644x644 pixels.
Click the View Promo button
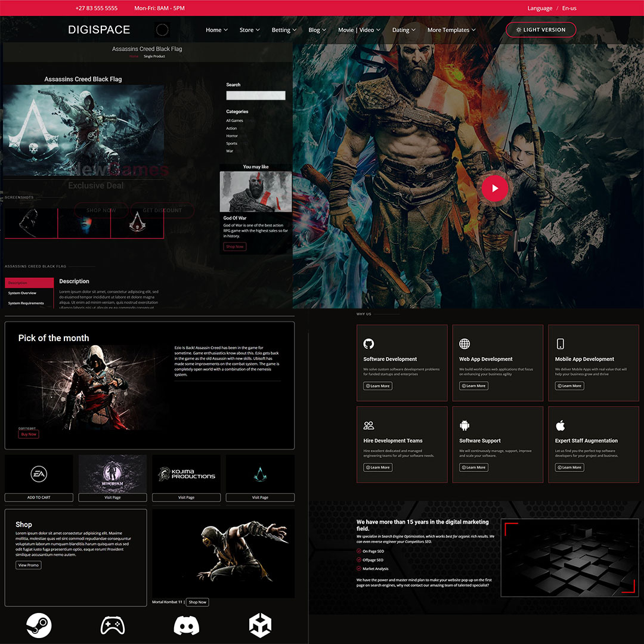(29, 565)
